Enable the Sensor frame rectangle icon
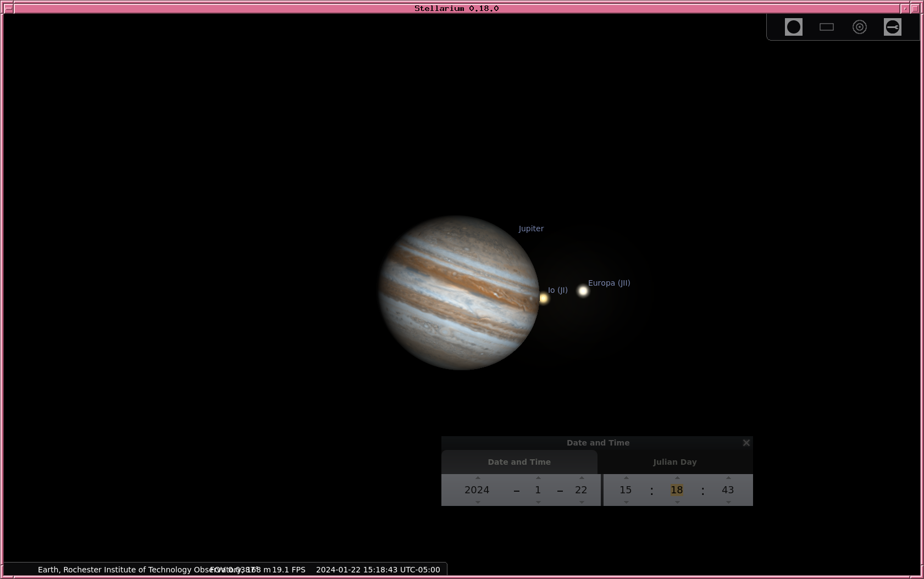The height and width of the screenshot is (579, 924). [826, 27]
